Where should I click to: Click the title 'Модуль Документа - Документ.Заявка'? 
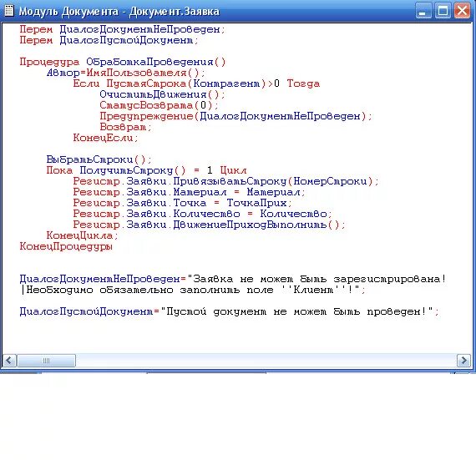click(119, 12)
